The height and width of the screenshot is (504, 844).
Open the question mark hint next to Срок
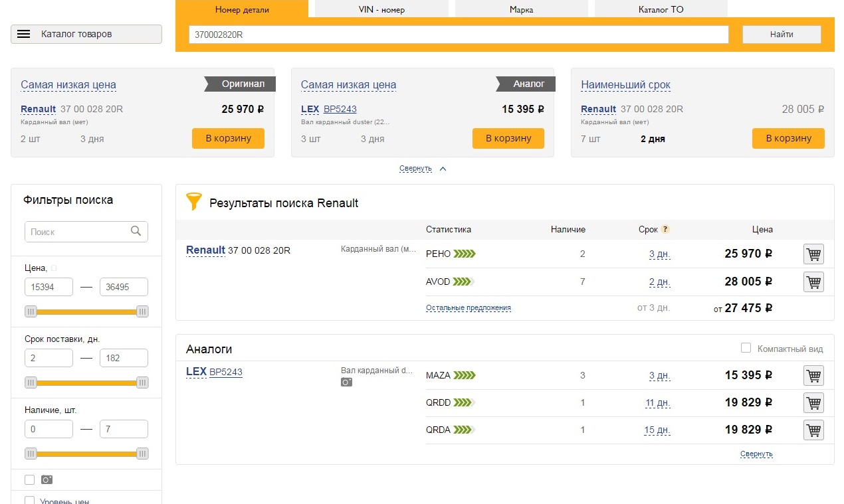click(x=665, y=229)
